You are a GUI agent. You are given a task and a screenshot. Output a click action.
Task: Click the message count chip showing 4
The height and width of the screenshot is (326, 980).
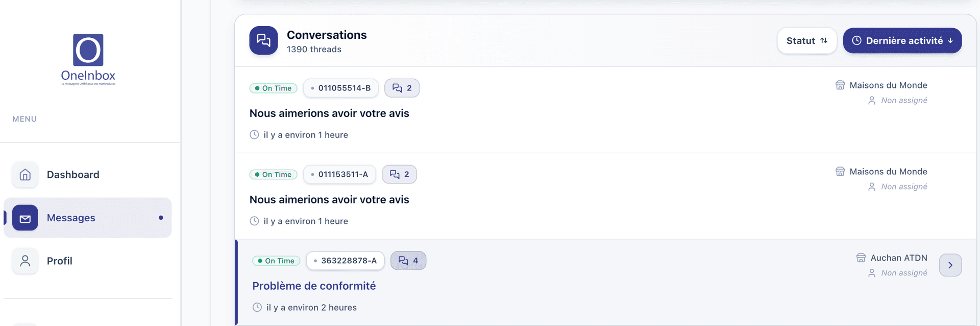(408, 261)
